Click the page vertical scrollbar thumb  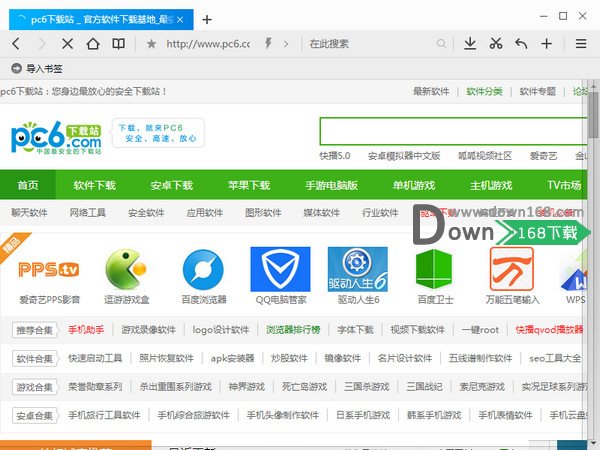tap(594, 114)
